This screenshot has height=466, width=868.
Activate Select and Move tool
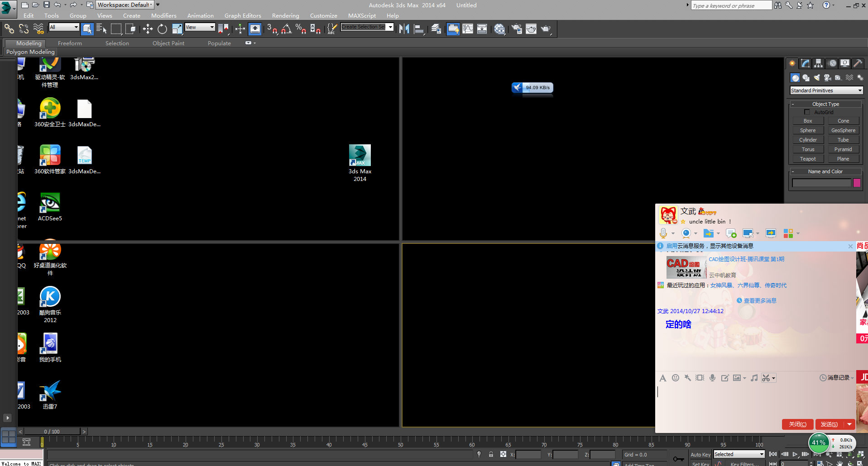pos(148,29)
